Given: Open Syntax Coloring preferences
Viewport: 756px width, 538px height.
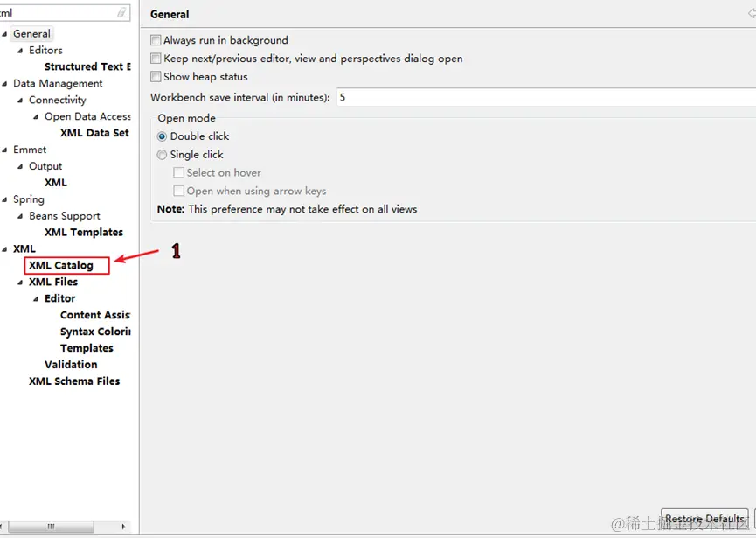Looking at the screenshot, I should click(x=95, y=332).
